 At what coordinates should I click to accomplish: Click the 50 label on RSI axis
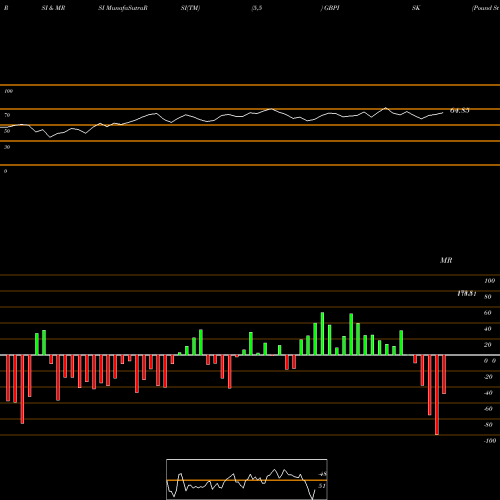point(7,131)
